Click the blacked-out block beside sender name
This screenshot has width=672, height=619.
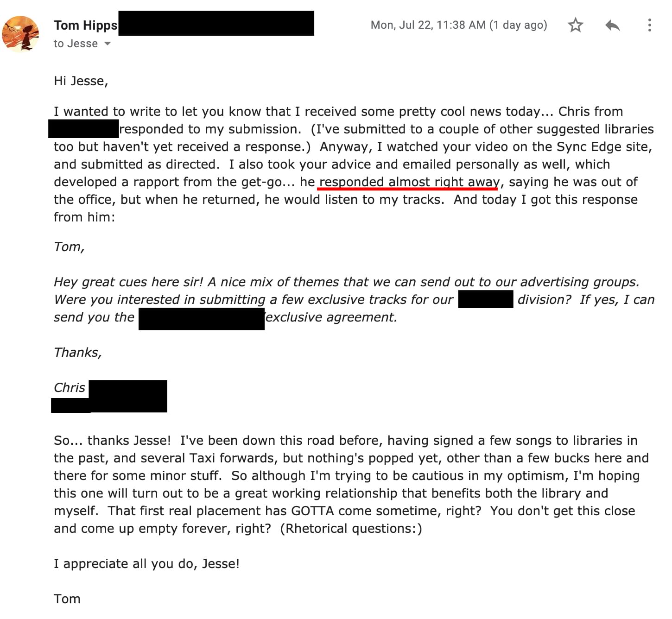pyautogui.click(x=216, y=23)
